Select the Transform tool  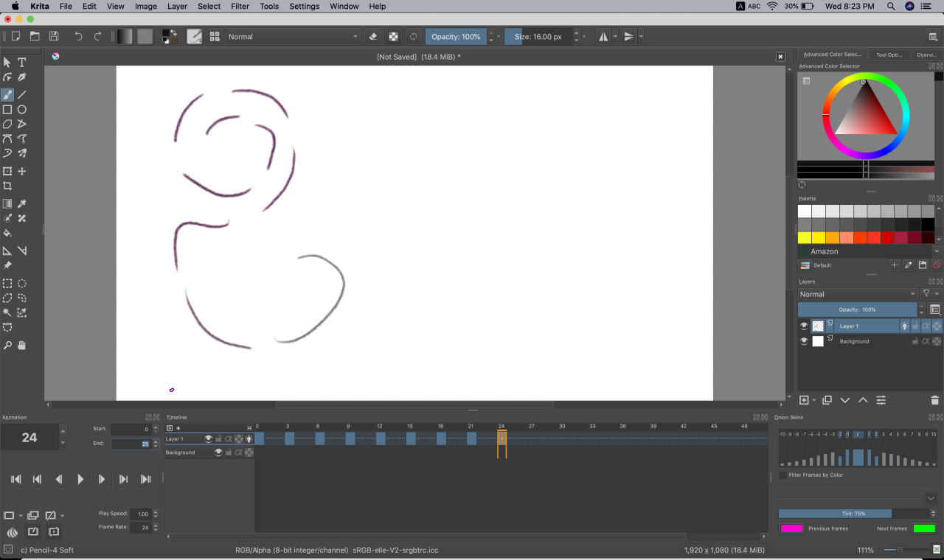[x=6, y=171]
